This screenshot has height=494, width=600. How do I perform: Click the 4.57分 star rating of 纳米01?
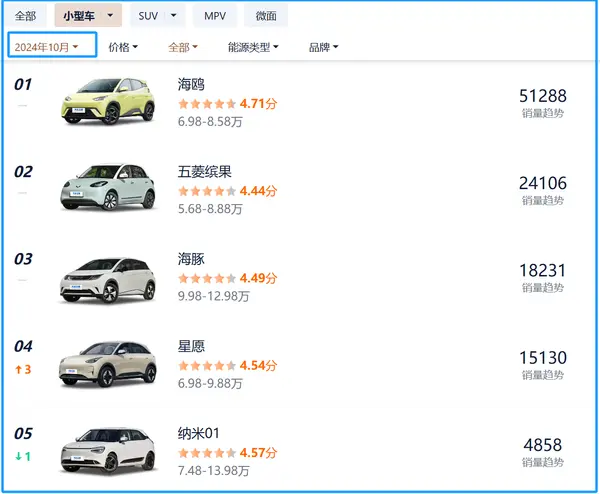click(x=227, y=453)
